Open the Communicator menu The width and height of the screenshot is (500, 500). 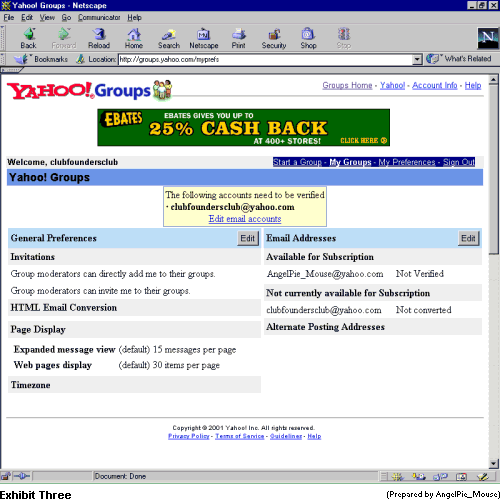point(99,17)
